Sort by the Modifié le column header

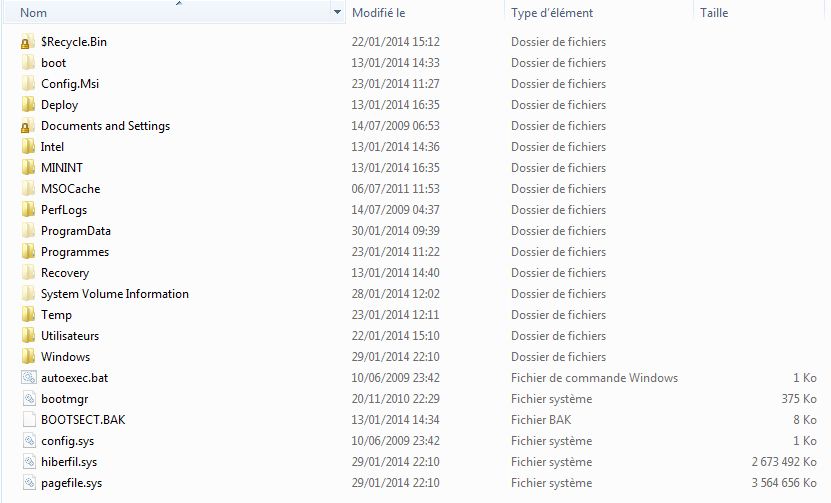tap(378, 13)
